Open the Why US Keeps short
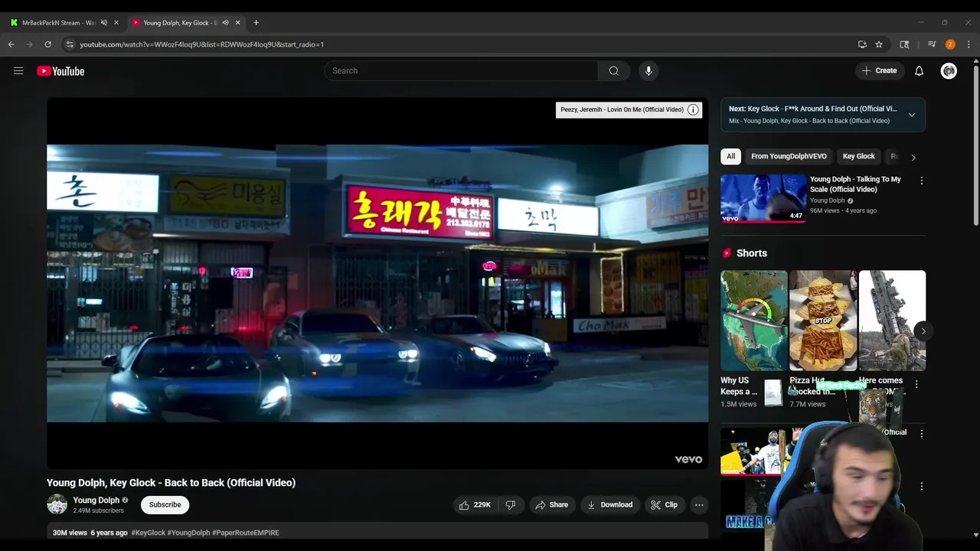This screenshot has height=551, width=980. (x=753, y=320)
